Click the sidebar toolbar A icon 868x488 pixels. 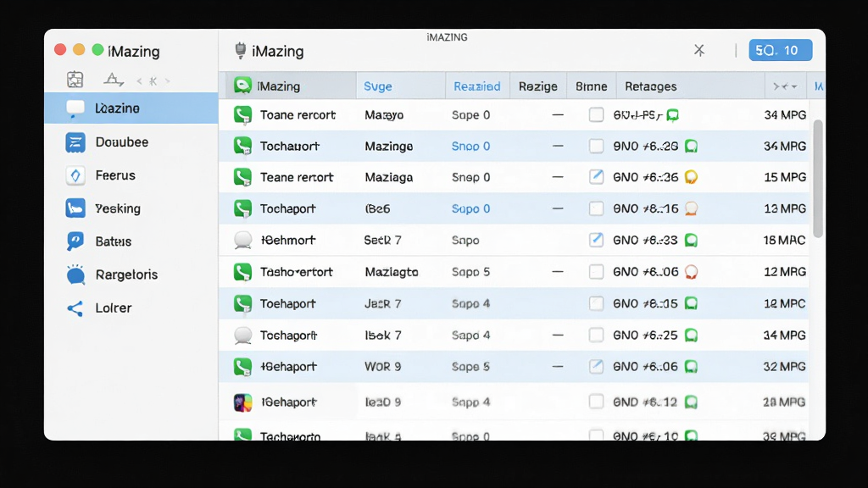[113, 80]
